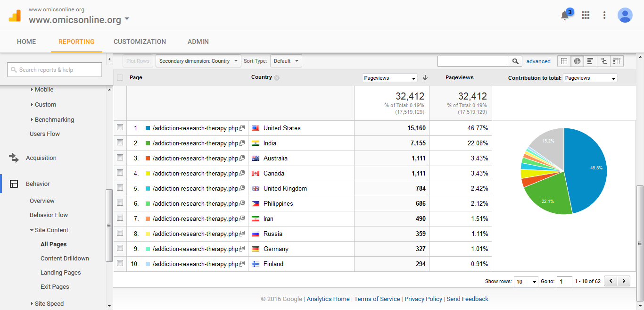Open the vertical three-dot menu
The height and width of the screenshot is (310, 644).
[604, 15]
